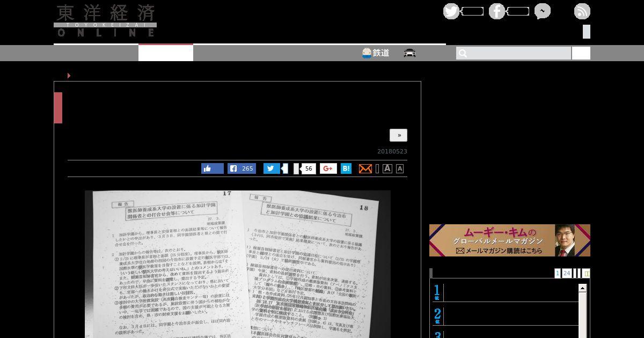Select the small font size A icon

tap(400, 169)
